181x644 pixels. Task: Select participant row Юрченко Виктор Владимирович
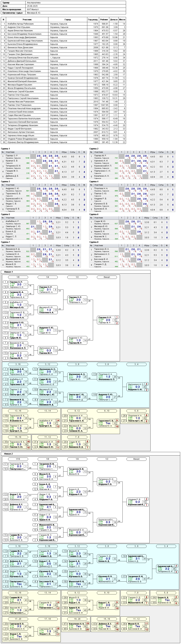63,142
